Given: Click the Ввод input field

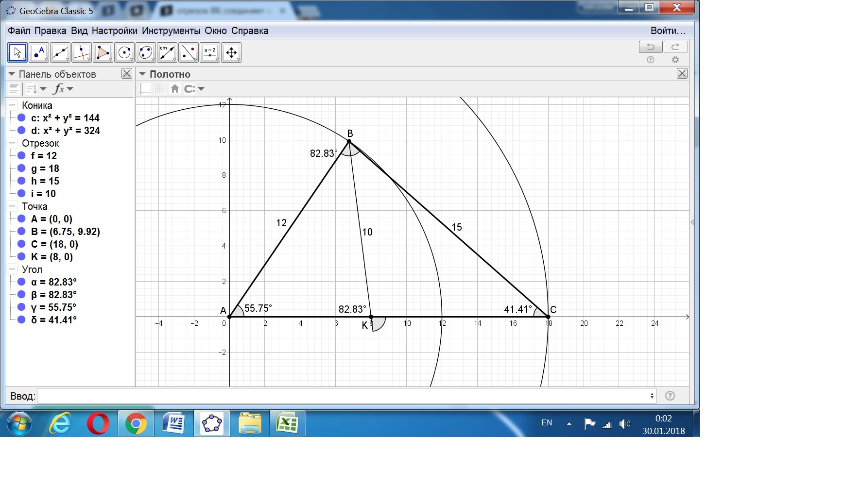Looking at the screenshot, I should 347,396.
